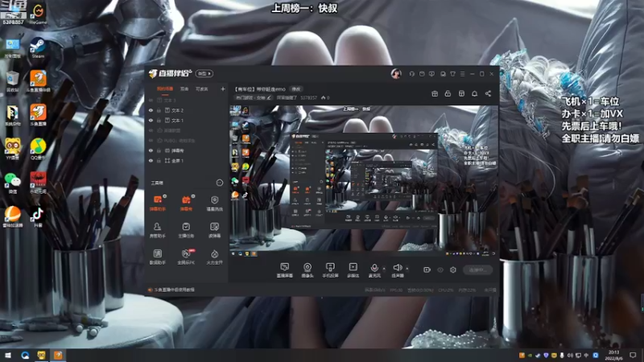Add screen capture source from bottom bar
This screenshot has width=644, height=362.
point(285,270)
